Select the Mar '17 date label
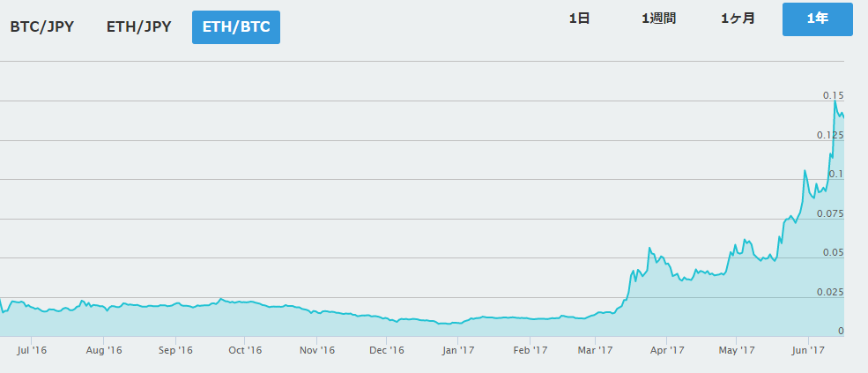Screen dimensions: 868x373 (595, 350)
